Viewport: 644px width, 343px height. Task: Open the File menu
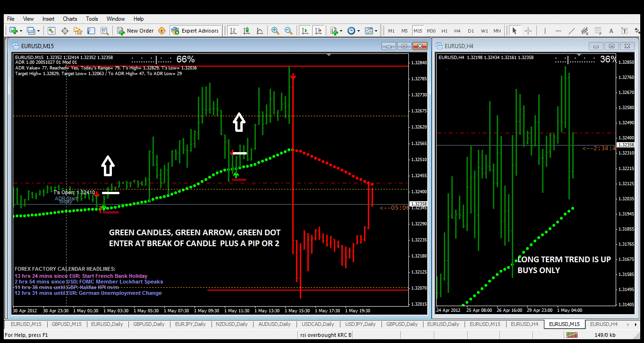(x=11, y=19)
